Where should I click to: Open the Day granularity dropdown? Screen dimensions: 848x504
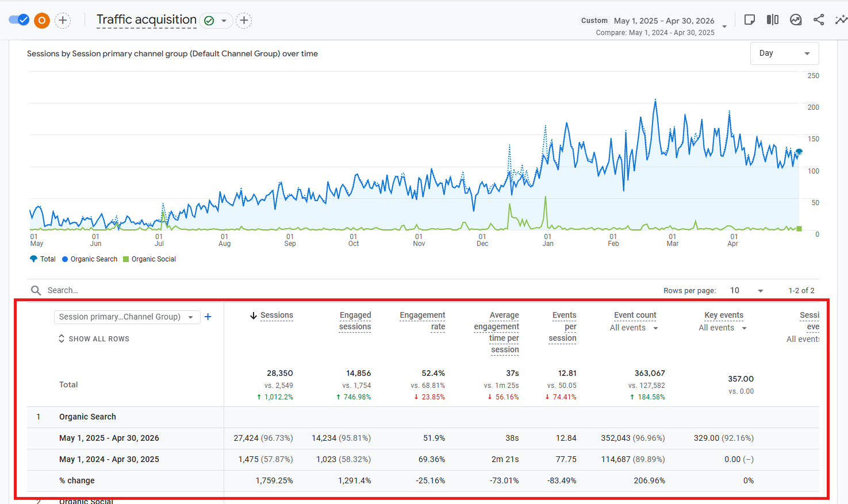coord(784,53)
